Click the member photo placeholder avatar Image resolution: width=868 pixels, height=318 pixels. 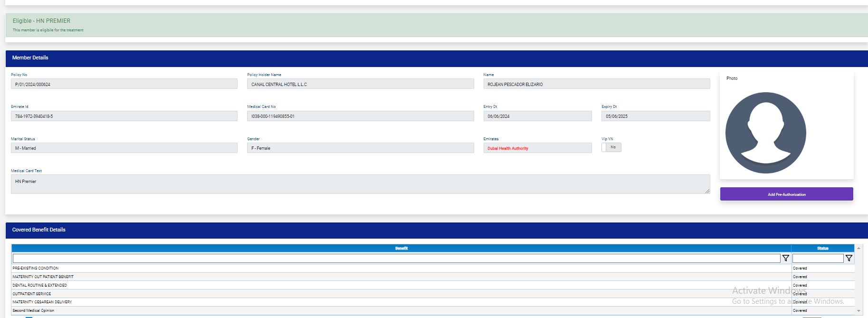pyautogui.click(x=766, y=133)
